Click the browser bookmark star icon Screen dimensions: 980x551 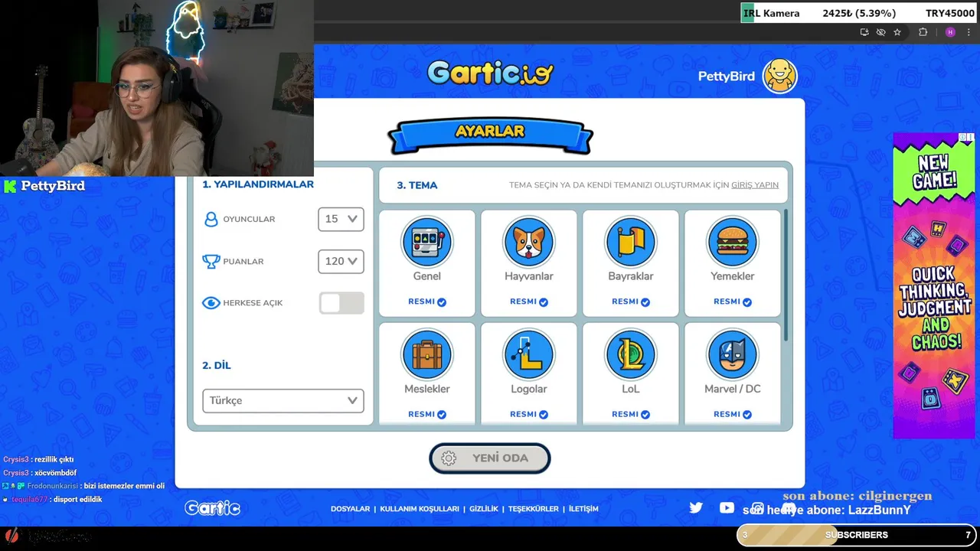(897, 32)
